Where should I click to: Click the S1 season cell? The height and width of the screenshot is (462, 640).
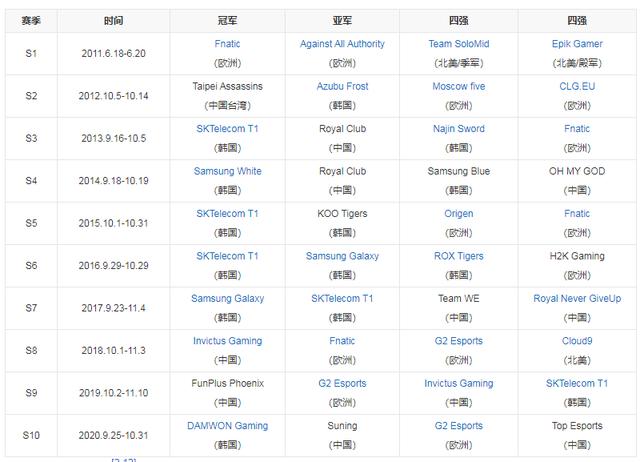(x=31, y=53)
